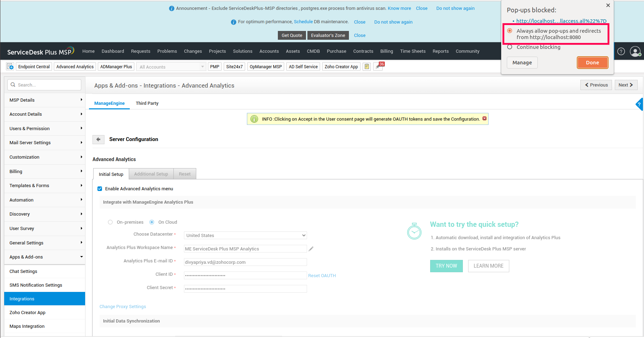The width and height of the screenshot is (644, 338).
Task: Click Know more link in announcement
Action: click(400, 8)
